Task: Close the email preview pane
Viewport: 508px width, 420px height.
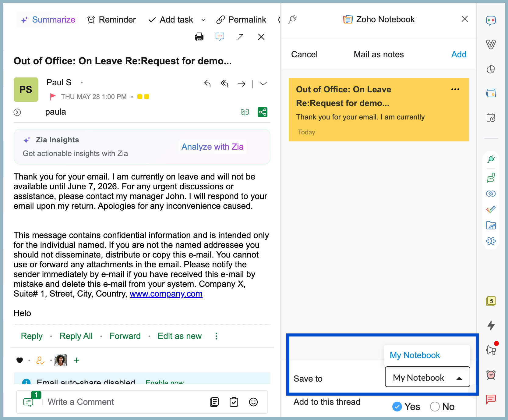Action: click(261, 37)
